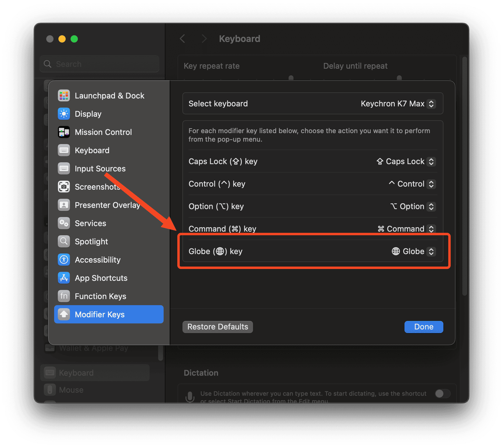
Task: Click the Services gears icon
Action: point(64,223)
